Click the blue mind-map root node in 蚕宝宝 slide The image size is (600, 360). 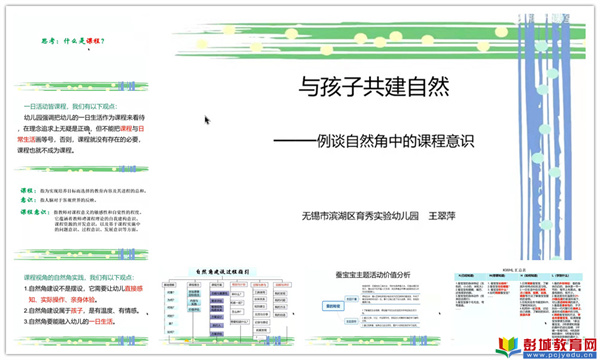[x=333, y=306]
